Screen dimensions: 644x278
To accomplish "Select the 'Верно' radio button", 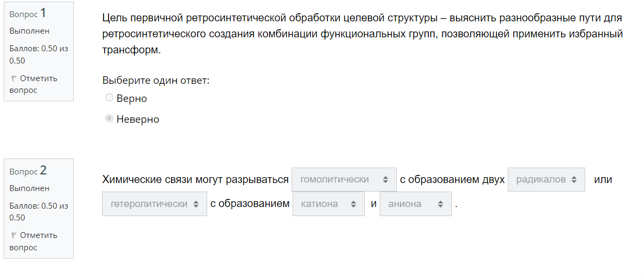I will 109,98.
